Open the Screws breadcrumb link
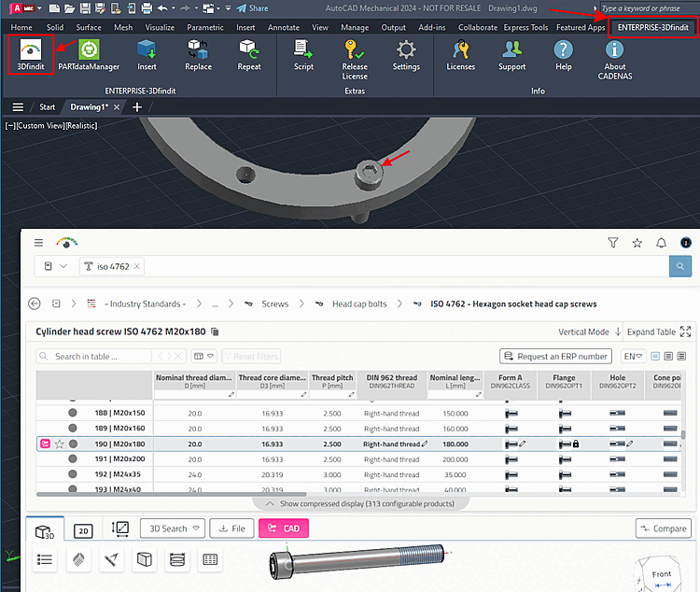 [275, 303]
